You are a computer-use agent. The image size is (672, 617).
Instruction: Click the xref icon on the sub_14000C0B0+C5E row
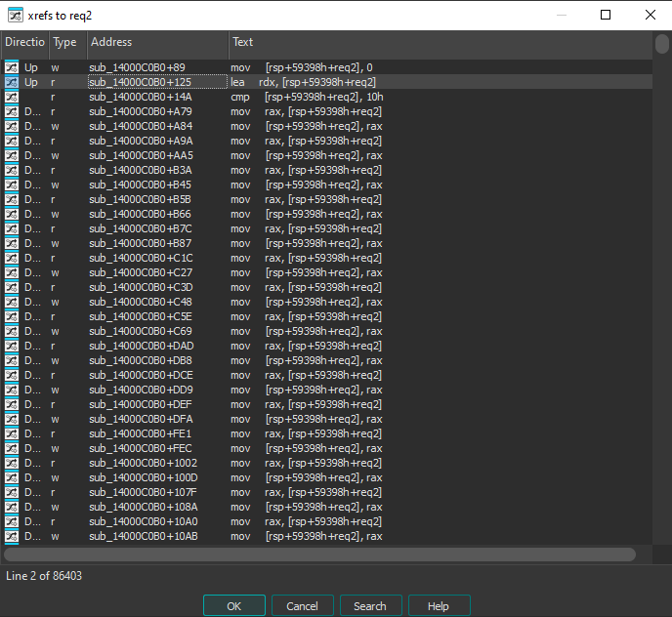(12, 316)
